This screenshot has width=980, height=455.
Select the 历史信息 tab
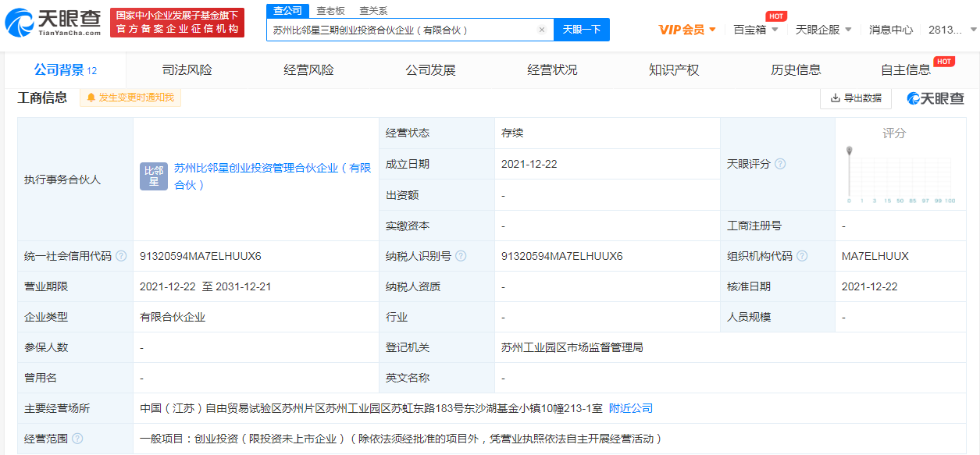coord(796,70)
